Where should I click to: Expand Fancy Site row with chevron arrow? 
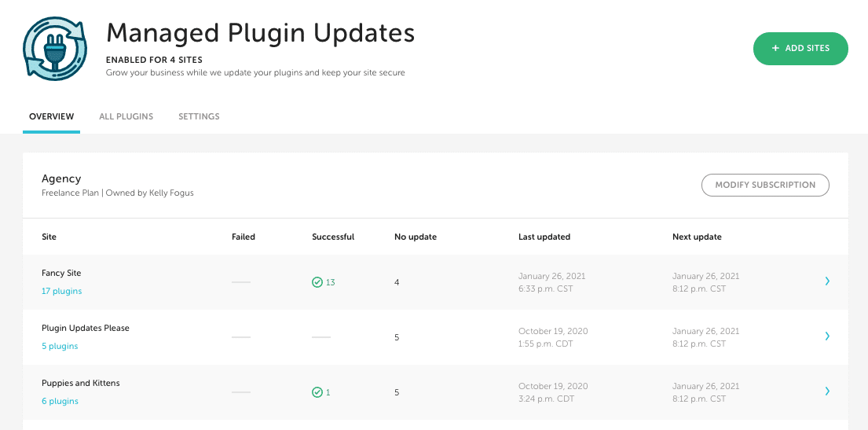coord(827,281)
